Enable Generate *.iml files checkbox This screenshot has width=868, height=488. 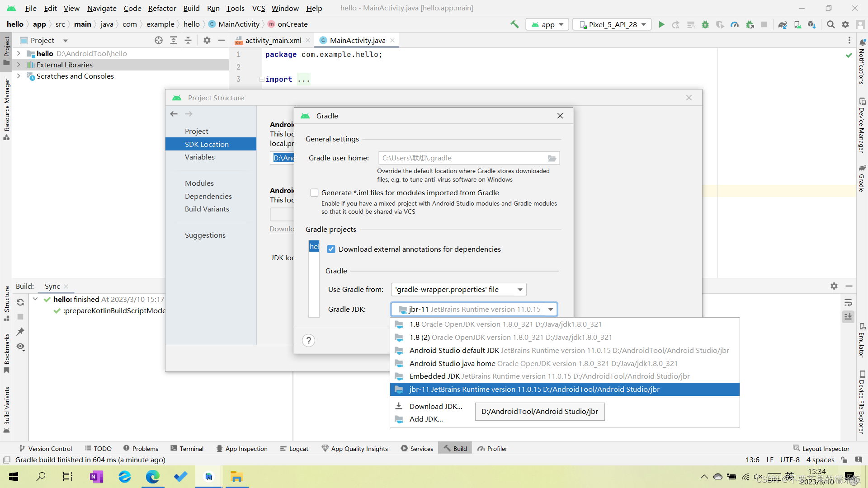tap(315, 193)
